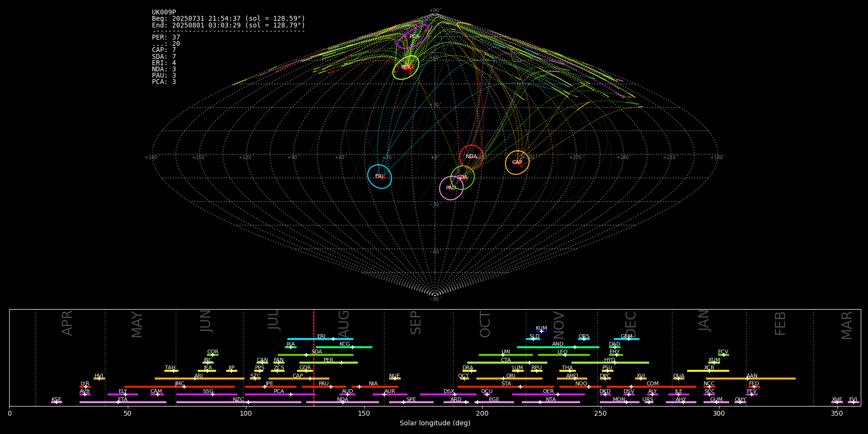Click the magenta PCA radiant ellipse on sky map
This screenshot has height=434, width=868.
[x=413, y=37]
